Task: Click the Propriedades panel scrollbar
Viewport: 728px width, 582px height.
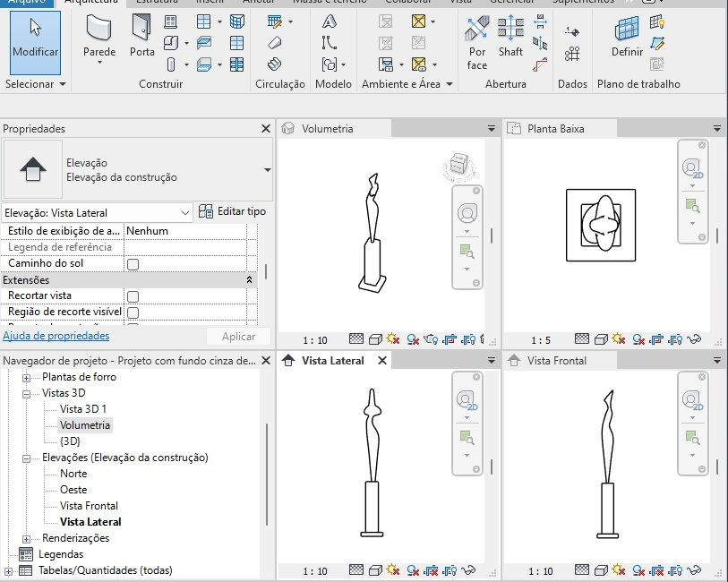Action: 266,271
